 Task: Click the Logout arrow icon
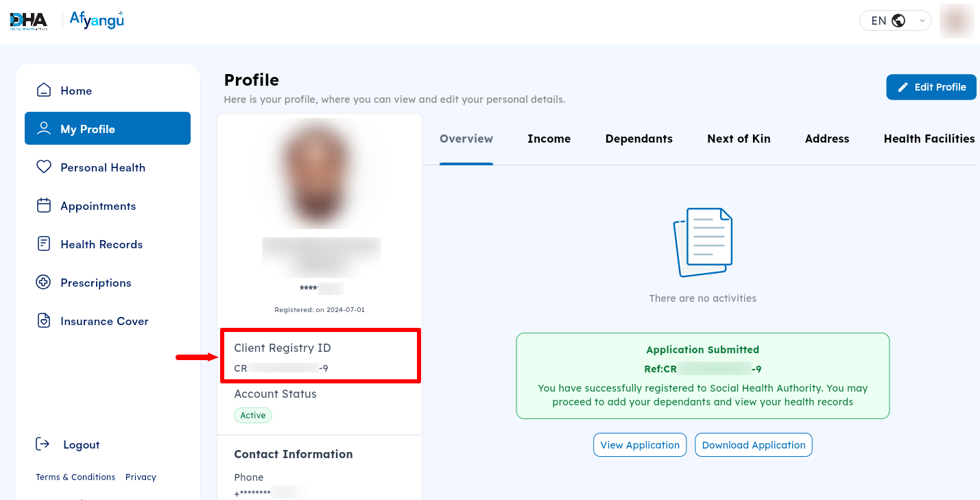click(x=43, y=444)
